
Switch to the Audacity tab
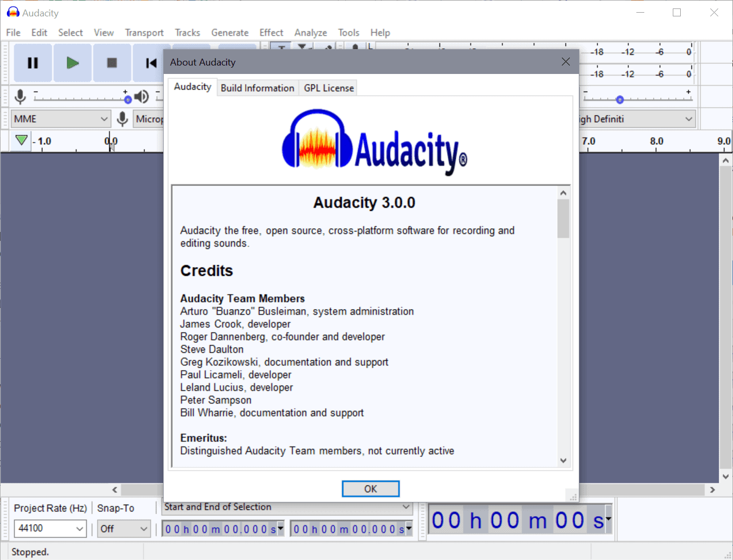point(192,87)
